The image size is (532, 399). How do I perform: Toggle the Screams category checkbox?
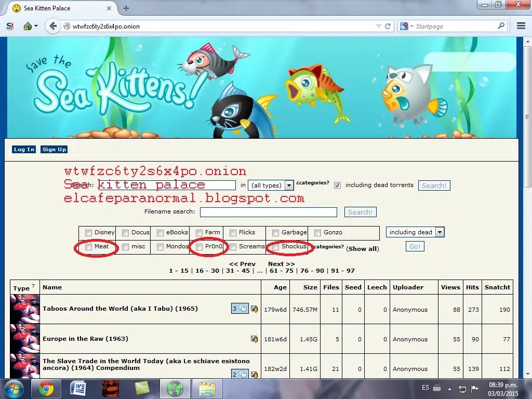click(x=233, y=247)
